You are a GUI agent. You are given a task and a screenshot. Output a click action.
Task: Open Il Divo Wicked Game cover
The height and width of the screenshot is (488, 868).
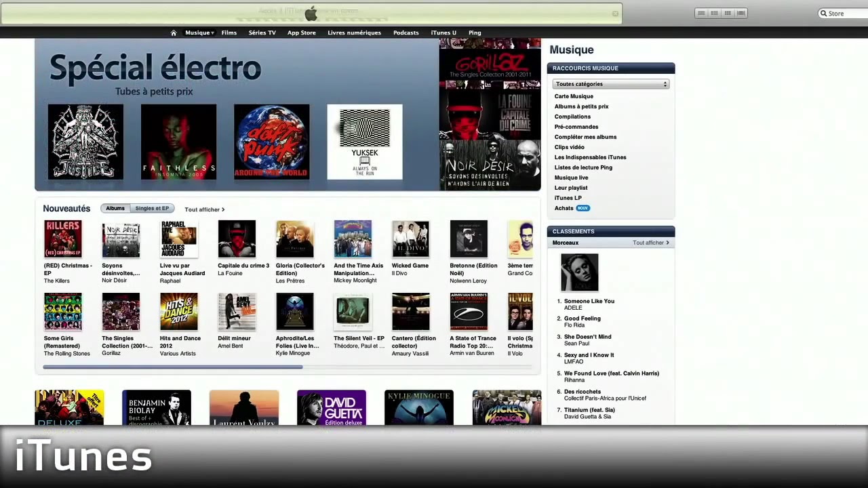coord(410,239)
